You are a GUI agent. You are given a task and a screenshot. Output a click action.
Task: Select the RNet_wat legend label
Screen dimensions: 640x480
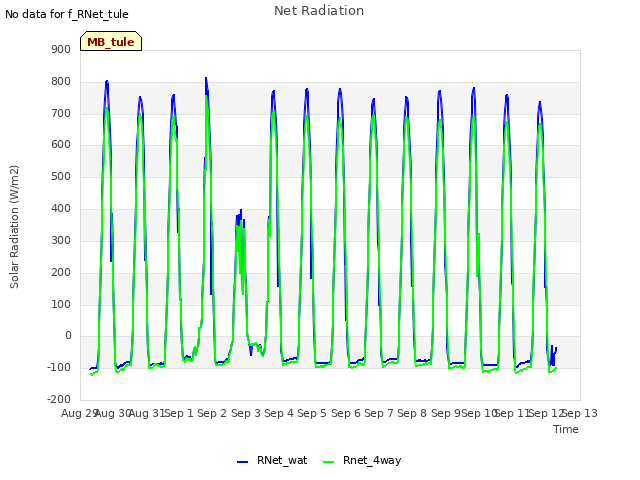282,460
